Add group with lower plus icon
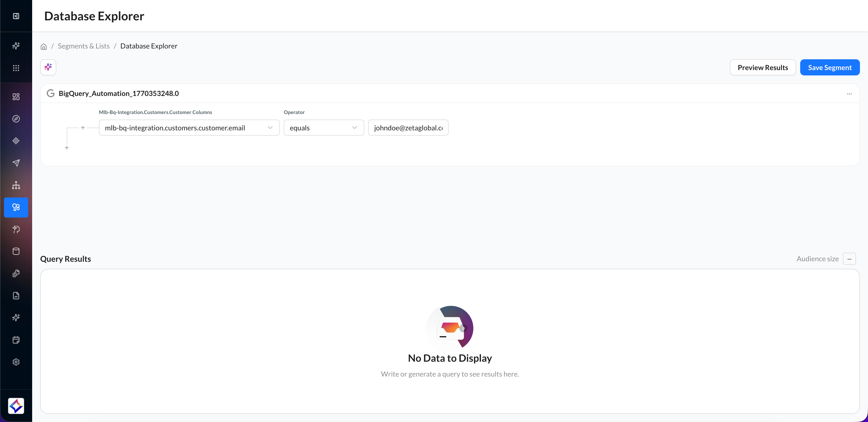The width and height of the screenshot is (868, 422). 67,148
